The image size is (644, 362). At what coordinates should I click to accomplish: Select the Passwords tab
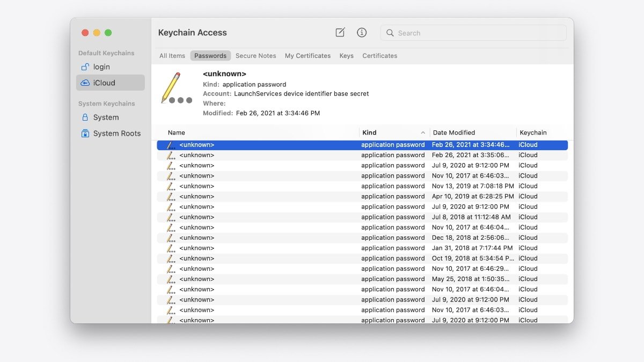pyautogui.click(x=210, y=56)
